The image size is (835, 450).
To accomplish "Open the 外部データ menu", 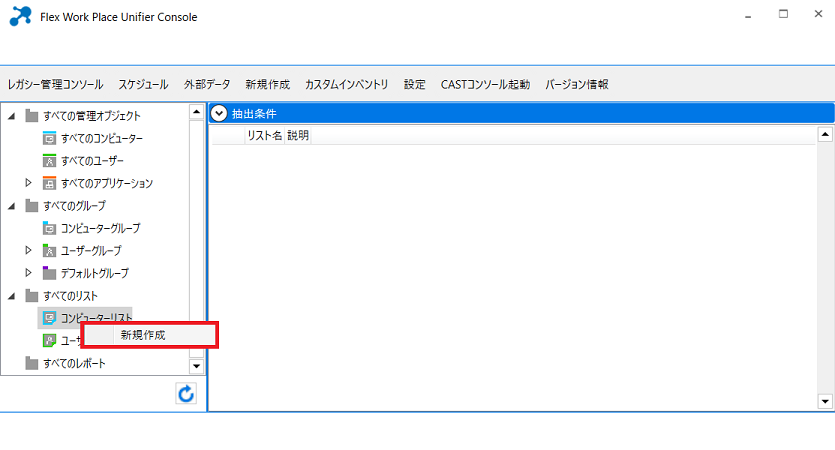I will coord(207,84).
